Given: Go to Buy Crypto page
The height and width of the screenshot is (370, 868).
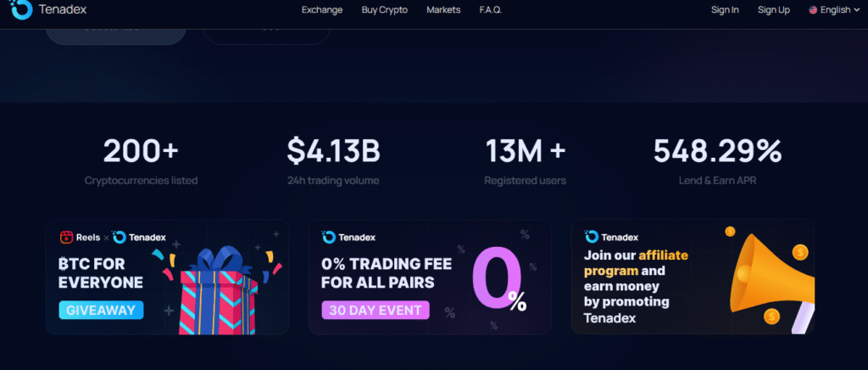Looking at the screenshot, I should (384, 10).
